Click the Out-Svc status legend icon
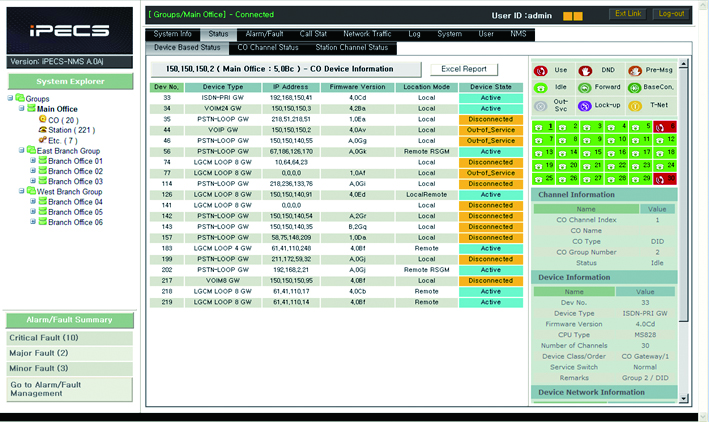The height and width of the screenshot is (422, 709). [540, 106]
